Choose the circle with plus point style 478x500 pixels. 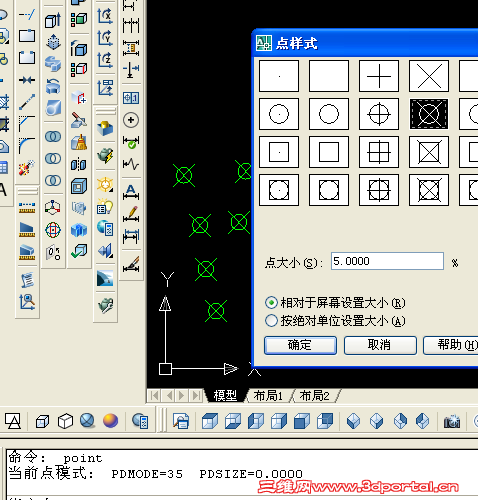[379, 114]
